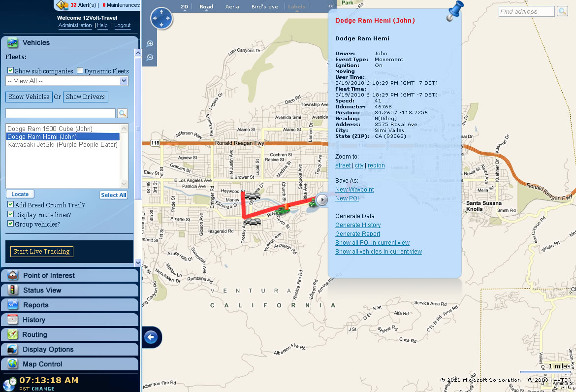Click the grey car marker near Heywood St
576x392 pixels.
[253, 196]
